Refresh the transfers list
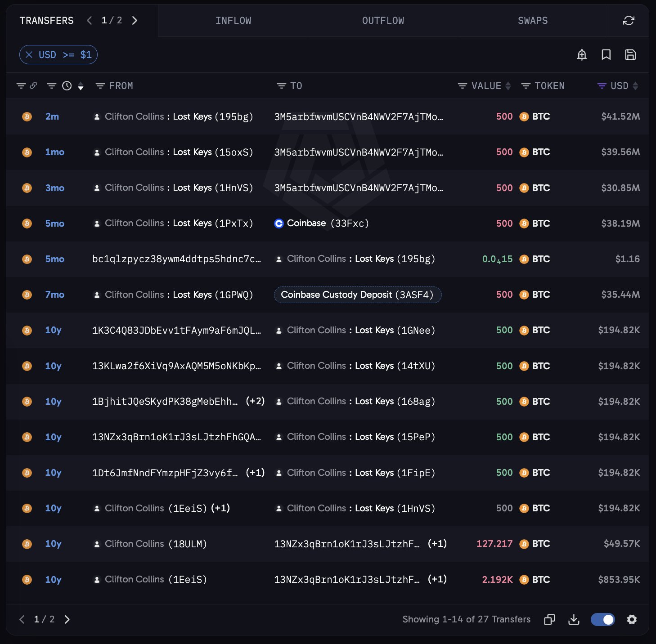 pyautogui.click(x=629, y=21)
